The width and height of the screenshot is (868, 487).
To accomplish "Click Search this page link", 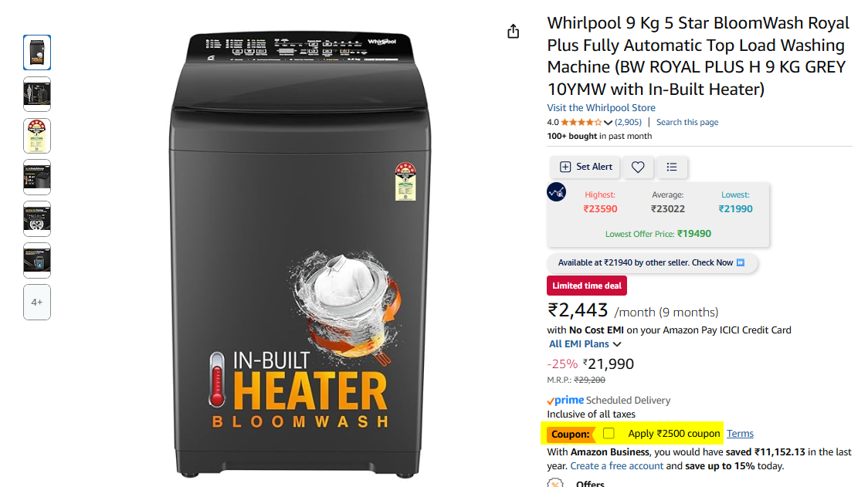I will [x=687, y=122].
